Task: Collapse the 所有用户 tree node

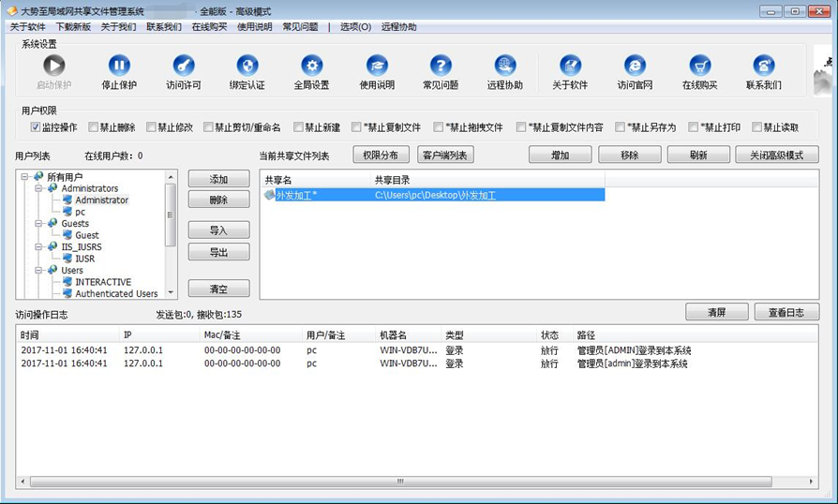Action: coord(24,177)
